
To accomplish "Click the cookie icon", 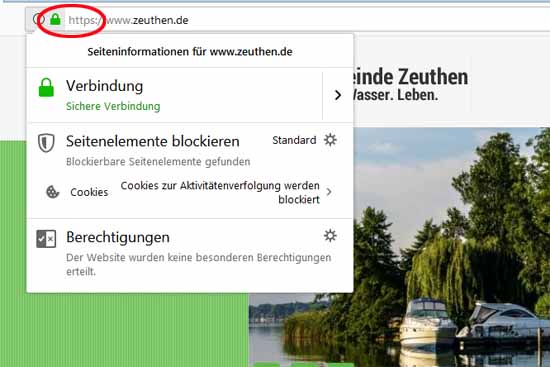I will tap(53, 192).
